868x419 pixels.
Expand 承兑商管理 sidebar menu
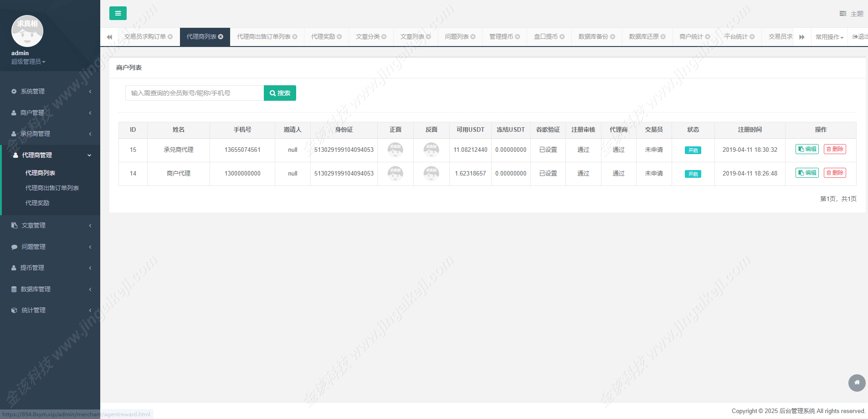tap(50, 134)
